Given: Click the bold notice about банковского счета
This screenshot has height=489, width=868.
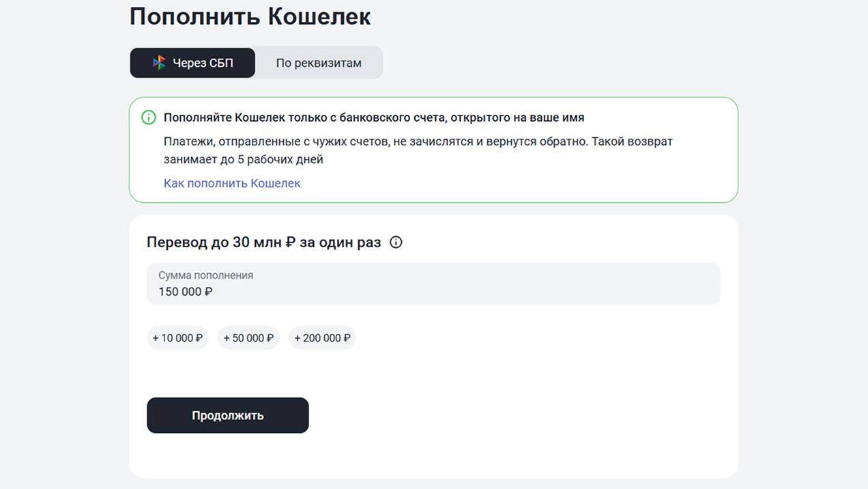Looking at the screenshot, I should pos(374,117).
